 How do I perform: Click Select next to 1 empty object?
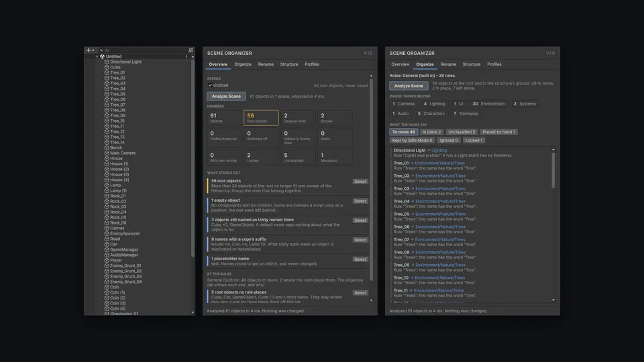[x=360, y=201]
